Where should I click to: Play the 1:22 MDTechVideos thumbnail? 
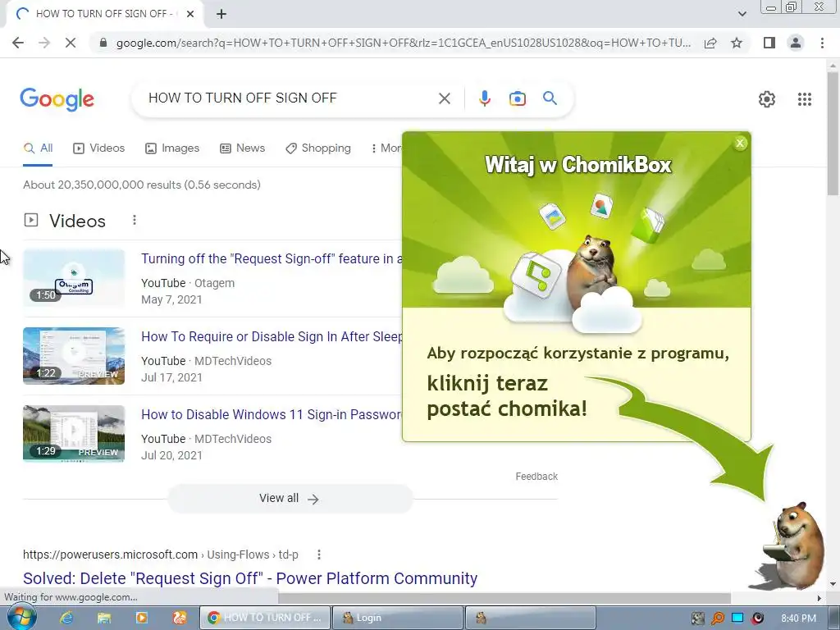tap(74, 356)
